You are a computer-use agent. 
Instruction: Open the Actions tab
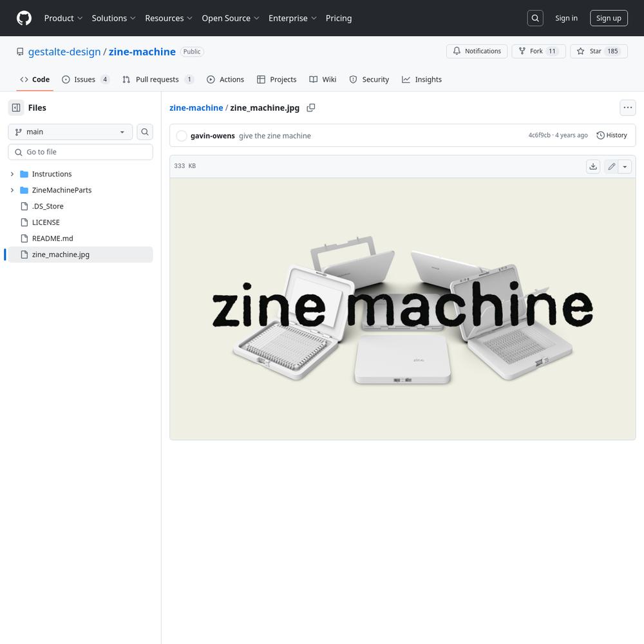[x=225, y=79]
